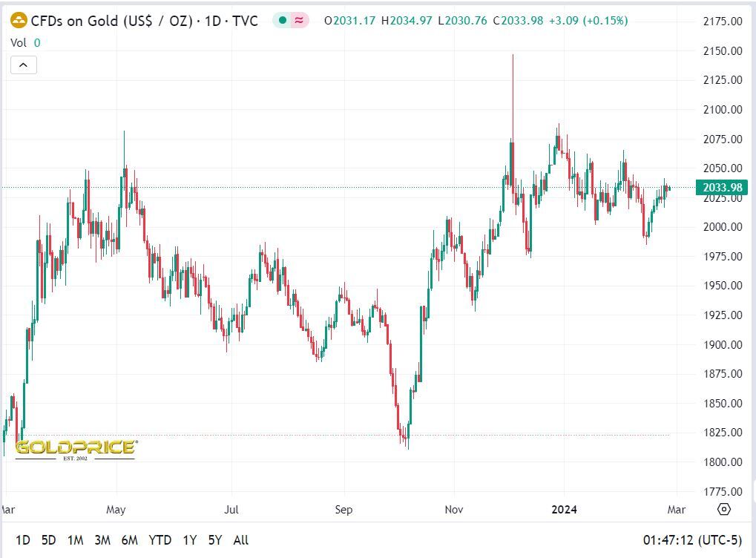Click current price label 2033.98 on axis
This screenshot has width=756, height=558.
(722, 187)
